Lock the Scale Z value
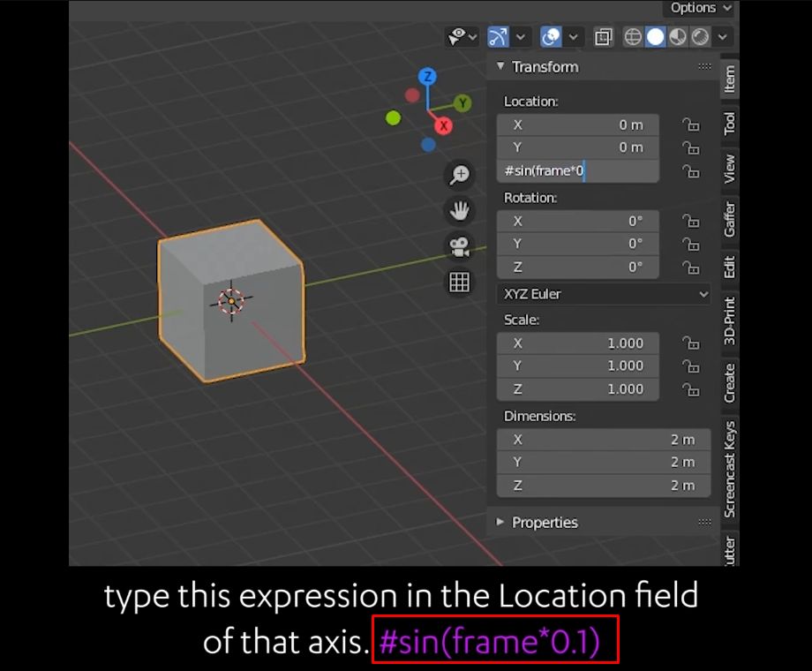Image resolution: width=812 pixels, height=671 pixels. click(x=691, y=389)
